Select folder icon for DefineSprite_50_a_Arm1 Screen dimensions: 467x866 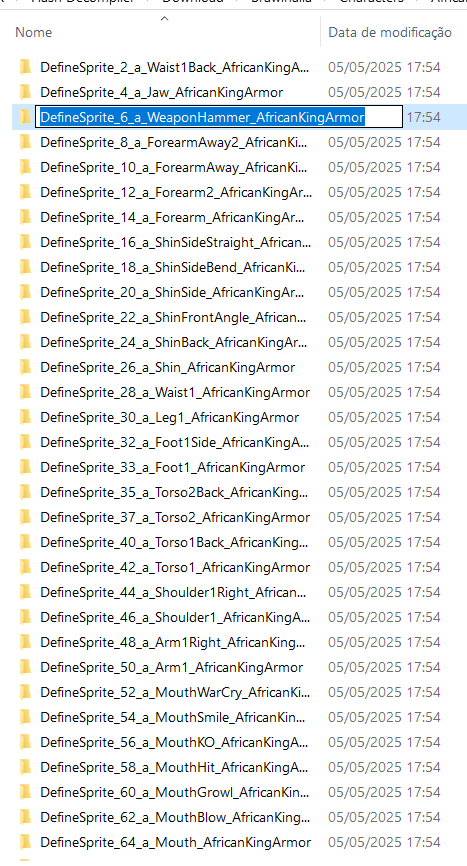click(x=25, y=667)
